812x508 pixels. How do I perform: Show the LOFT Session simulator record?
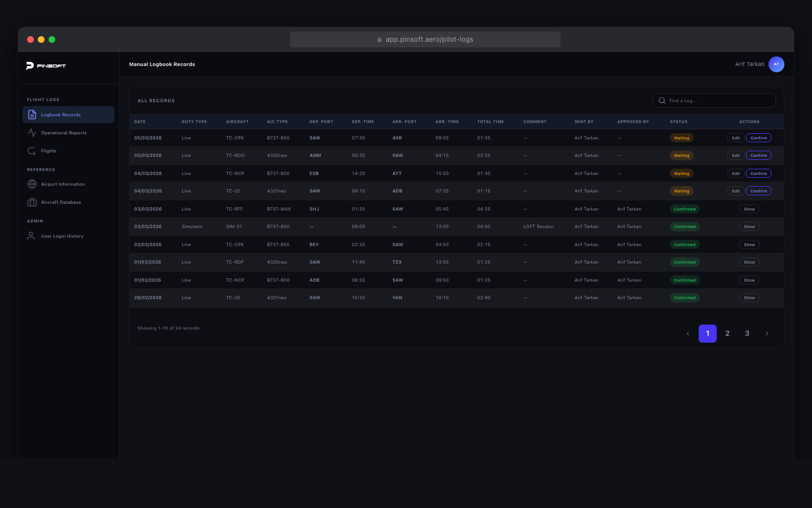coord(749,226)
